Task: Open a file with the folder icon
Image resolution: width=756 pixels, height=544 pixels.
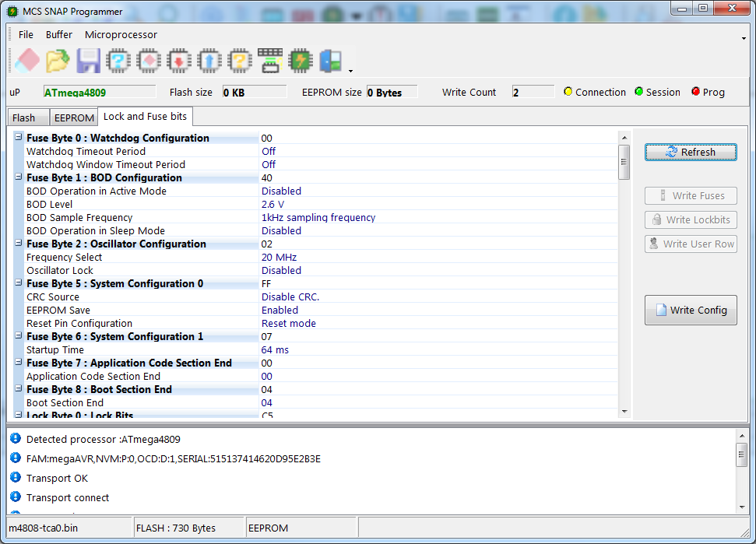Action: tap(58, 61)
